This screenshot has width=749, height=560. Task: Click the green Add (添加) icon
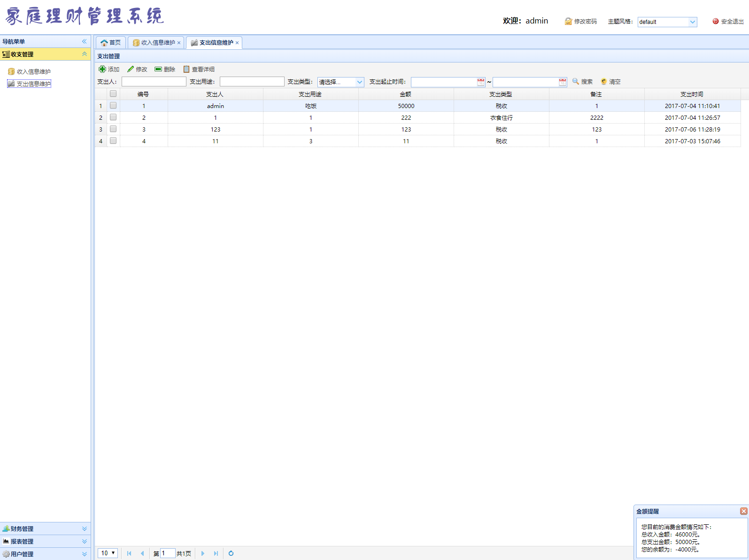pos(102,69)
